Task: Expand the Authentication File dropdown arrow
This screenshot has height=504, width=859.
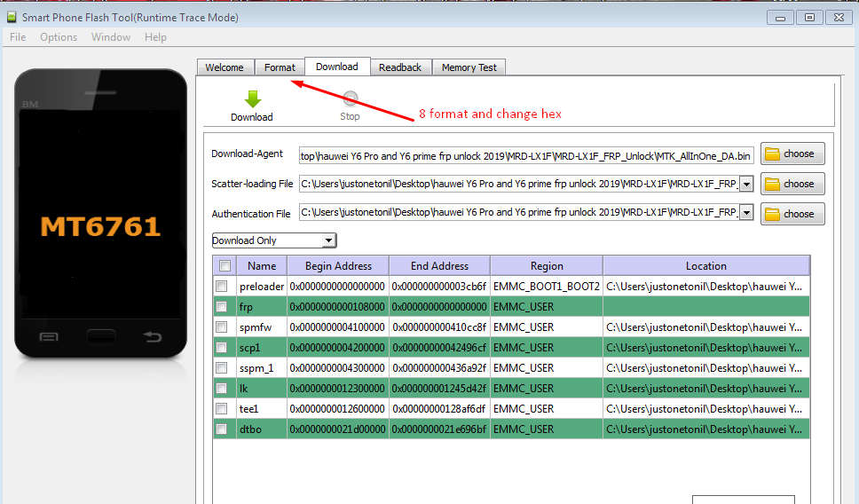Action: 746,213
